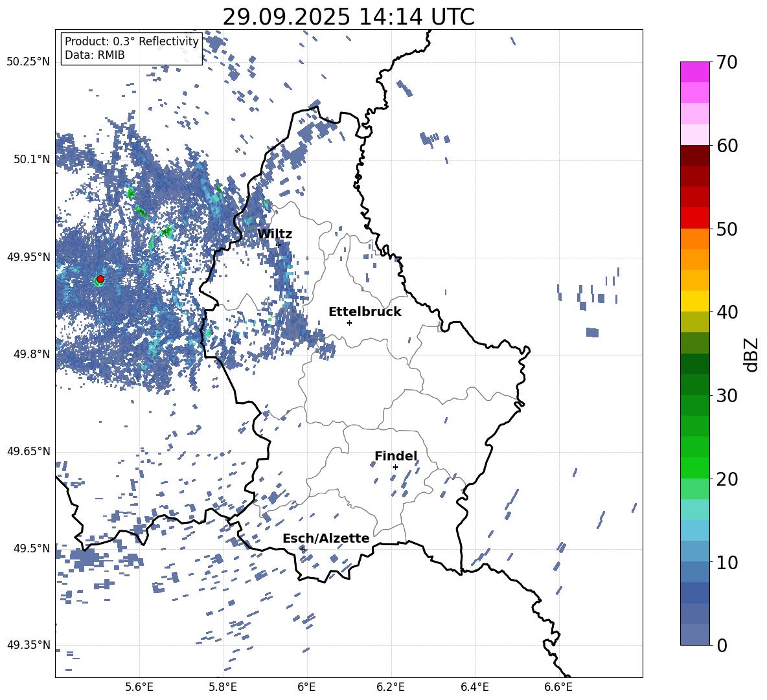Image resolution: width=767 pixels, height=700 pixels.
Task: Click the latitude label 50.1°N
Action: 31,159
